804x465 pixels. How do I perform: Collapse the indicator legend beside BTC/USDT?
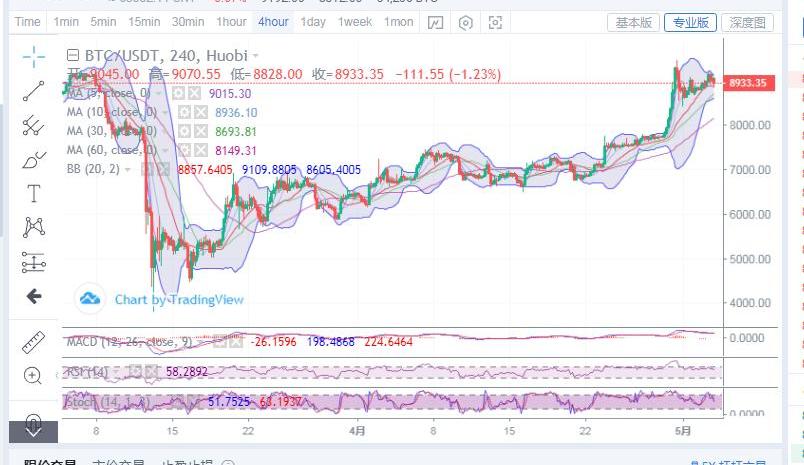[73, 55]
